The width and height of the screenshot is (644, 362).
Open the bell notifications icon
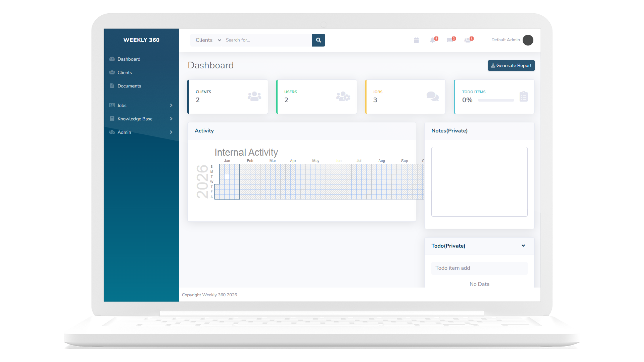(433, 40)
